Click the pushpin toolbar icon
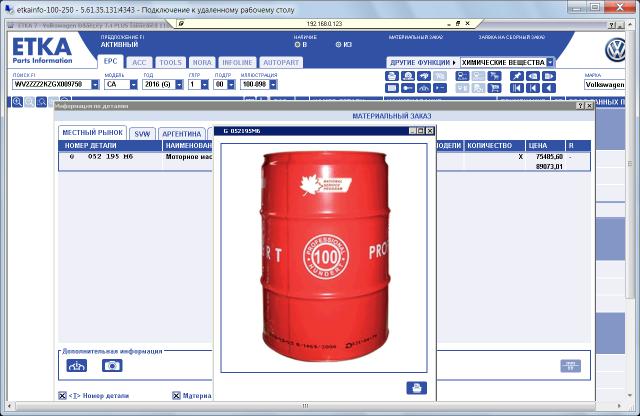 click(x=517, y=76)
